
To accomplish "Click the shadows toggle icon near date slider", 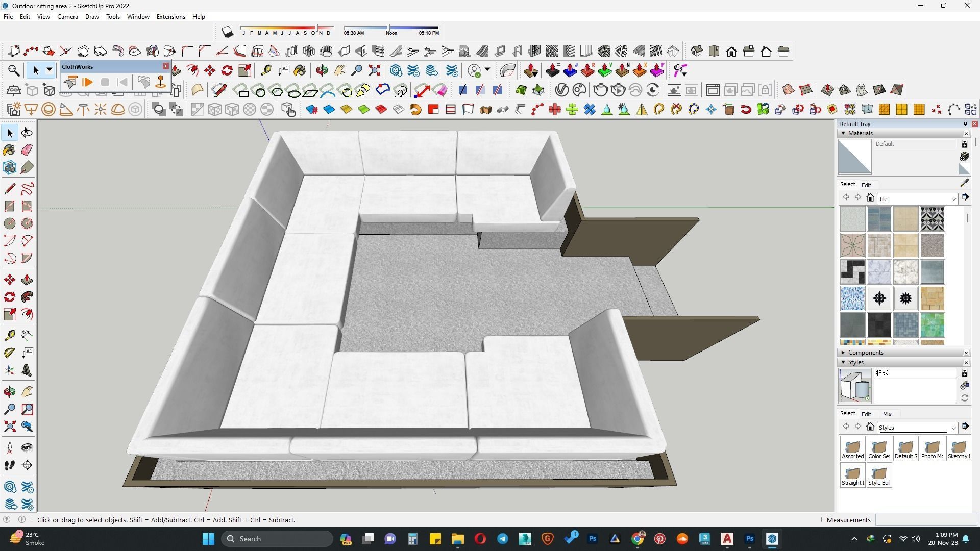I will (227, 32).
